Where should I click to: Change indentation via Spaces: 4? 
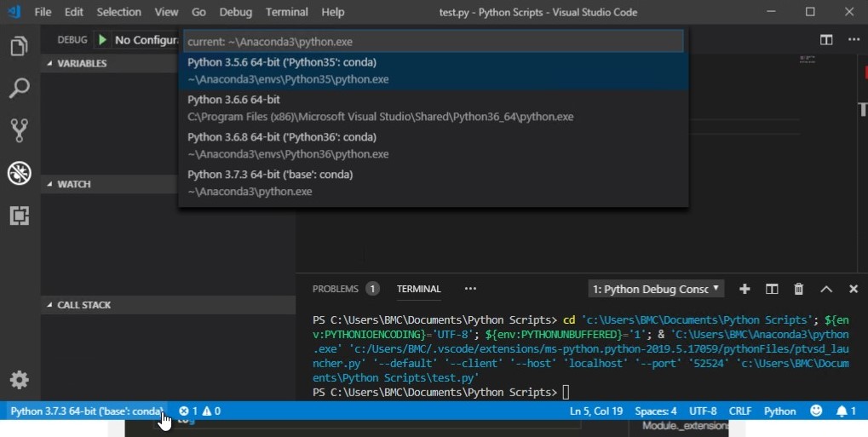[655, 411]
